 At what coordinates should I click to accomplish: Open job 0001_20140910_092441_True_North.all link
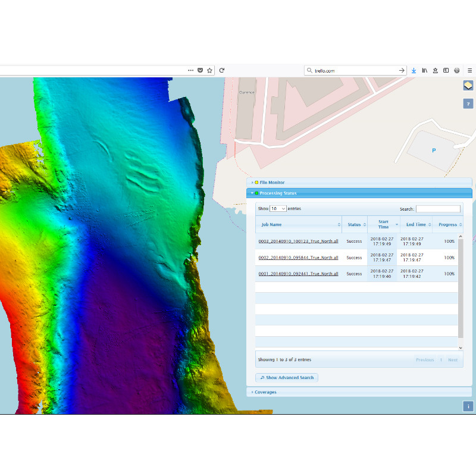(298, 274)
